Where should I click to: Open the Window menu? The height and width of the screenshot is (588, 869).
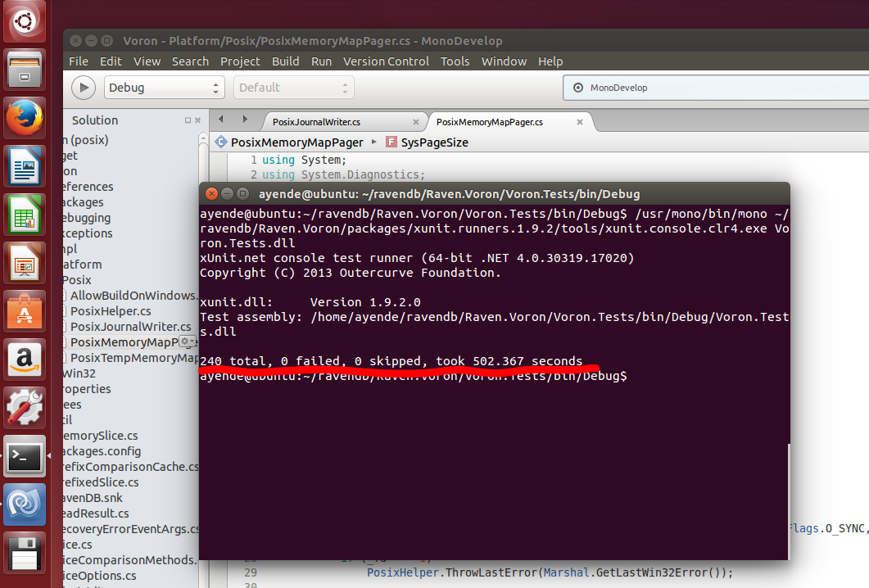coord(504,61)
